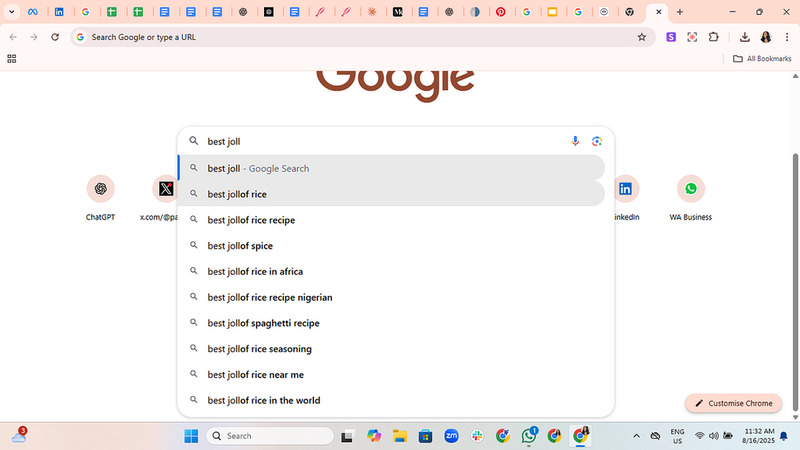Open Google Lens image search icon
The height and width of the screenshot is (450, 800).
click(x=597, y=141)
